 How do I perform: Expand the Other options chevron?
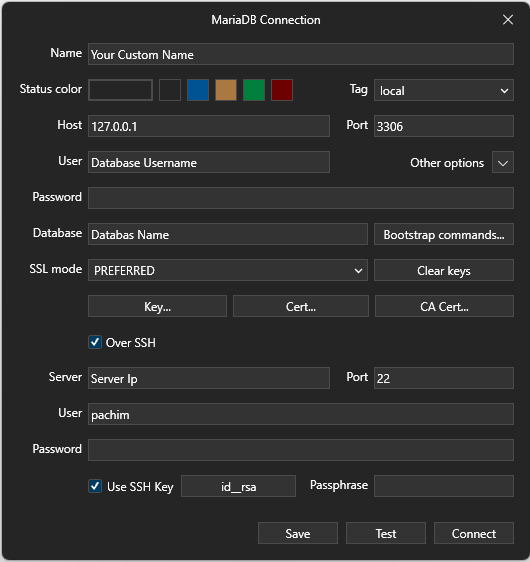503,162
